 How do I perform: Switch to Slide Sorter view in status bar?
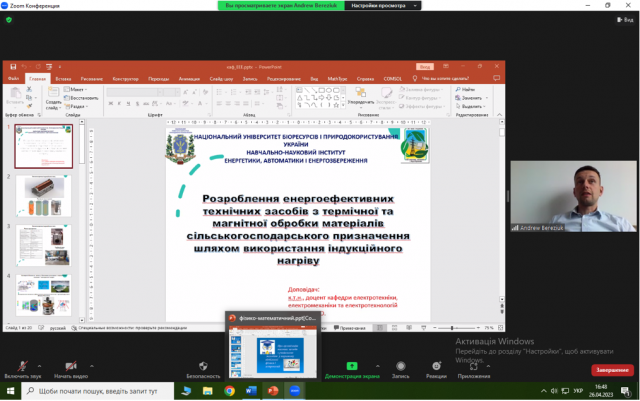coord(394,328)
